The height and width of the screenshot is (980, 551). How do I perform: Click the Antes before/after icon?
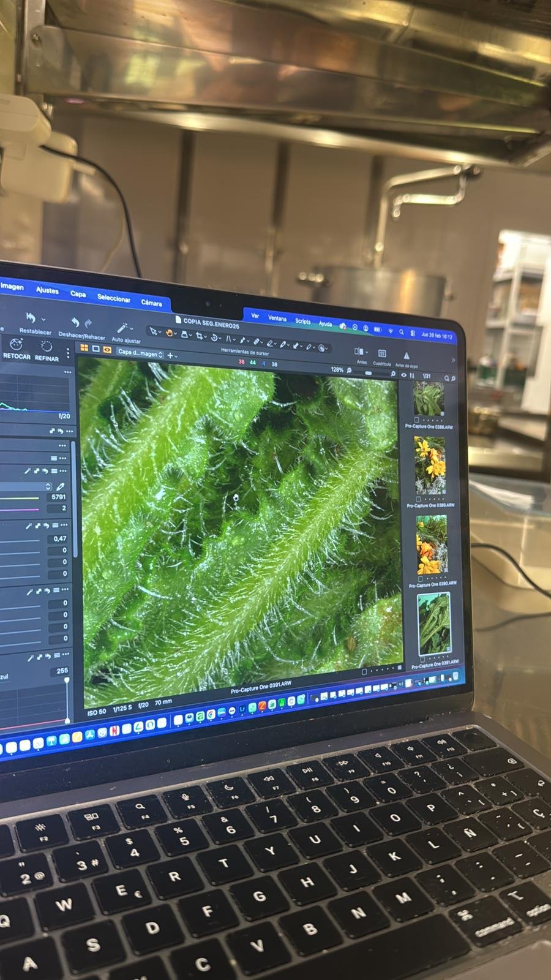pos(359,351)
